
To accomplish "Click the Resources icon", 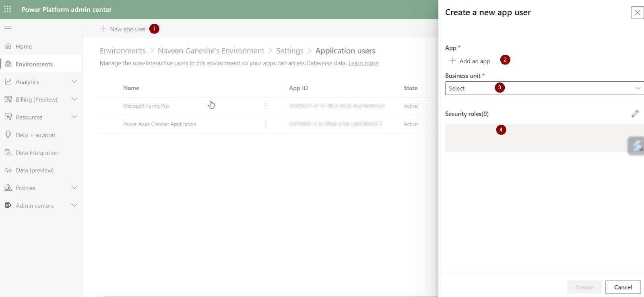I will click(8, 117).
